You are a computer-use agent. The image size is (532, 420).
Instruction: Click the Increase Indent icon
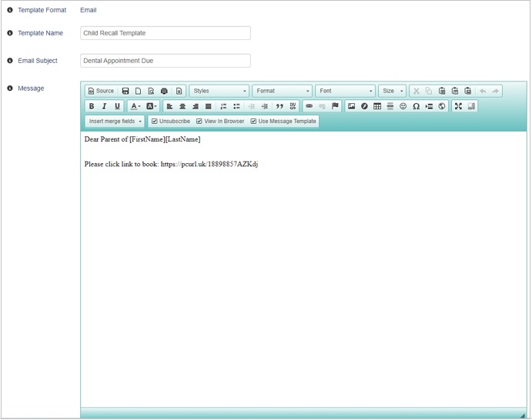pyautogui.click(x=265, y=106)
